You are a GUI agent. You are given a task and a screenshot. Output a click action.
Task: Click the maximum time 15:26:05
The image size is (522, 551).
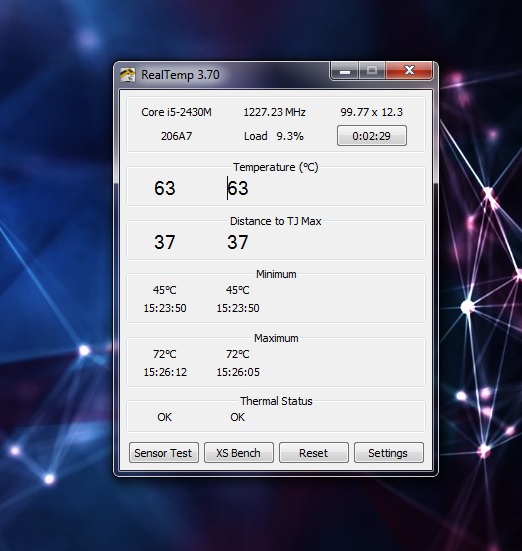click(x=238, y=372)
